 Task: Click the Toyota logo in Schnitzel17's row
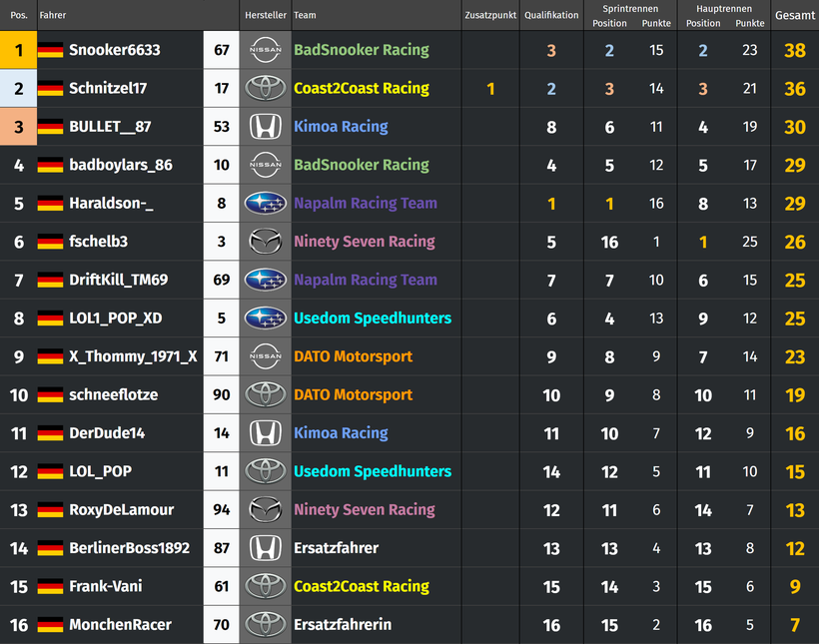click(x=266, y=88)
